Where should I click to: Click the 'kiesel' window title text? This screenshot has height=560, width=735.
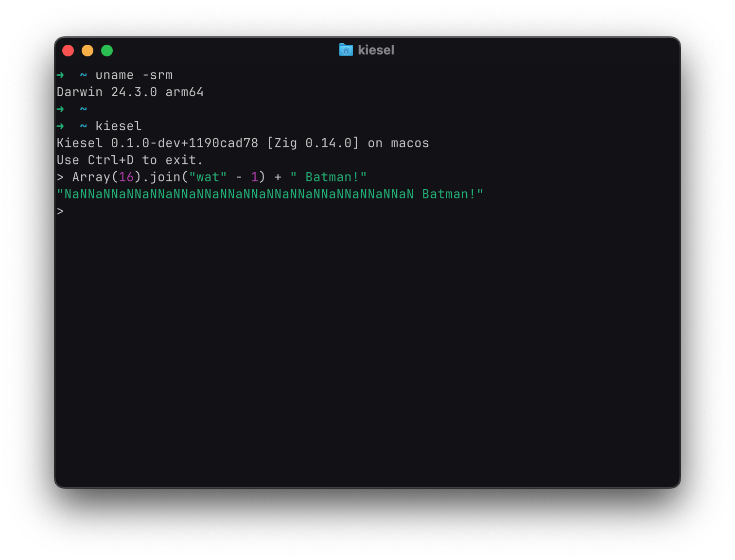[x=376, y=50]
